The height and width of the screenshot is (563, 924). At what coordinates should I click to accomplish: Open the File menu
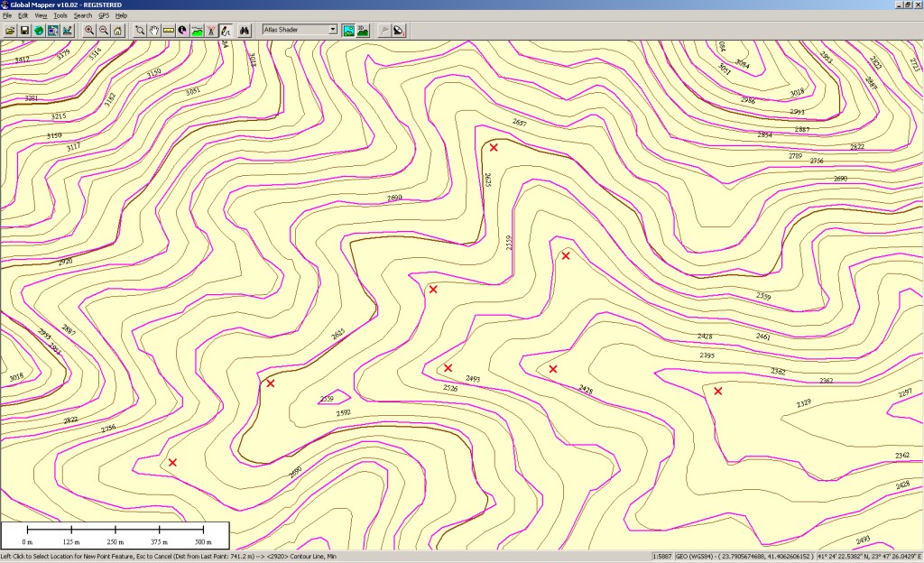pyautogui.click(x=7, y=15)
